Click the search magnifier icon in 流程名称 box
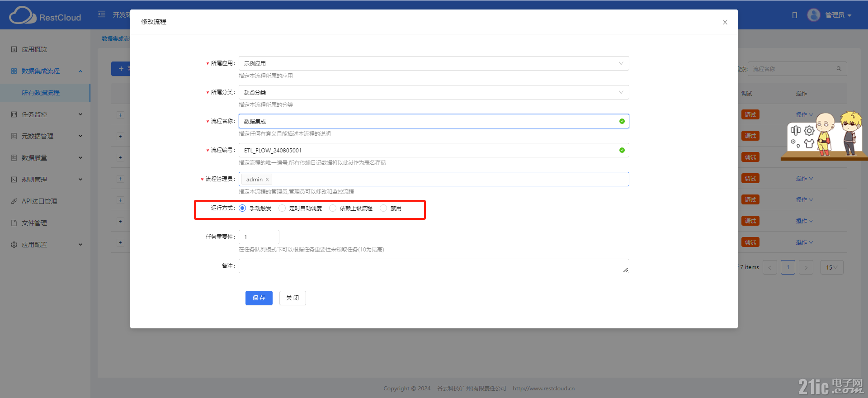 (x=839, y=69)
